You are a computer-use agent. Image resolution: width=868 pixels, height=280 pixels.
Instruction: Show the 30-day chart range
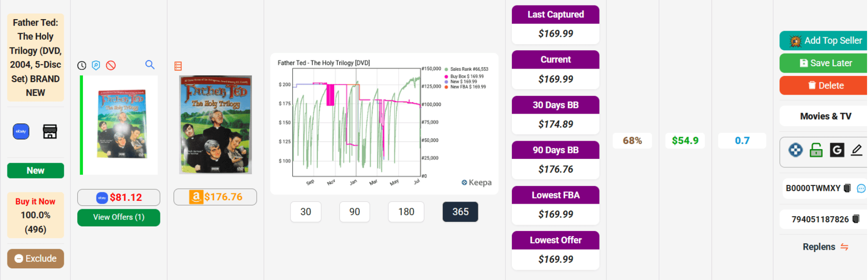pyautogui.click(x=306, y=212)
